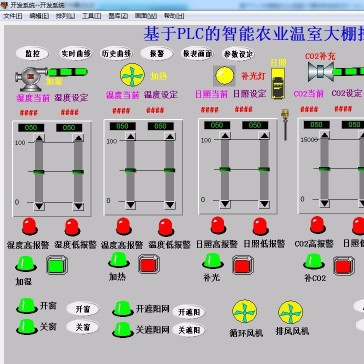Click the 关窗 oval button
This screenshot has width=364, height=364.
(x=83, y=327)
